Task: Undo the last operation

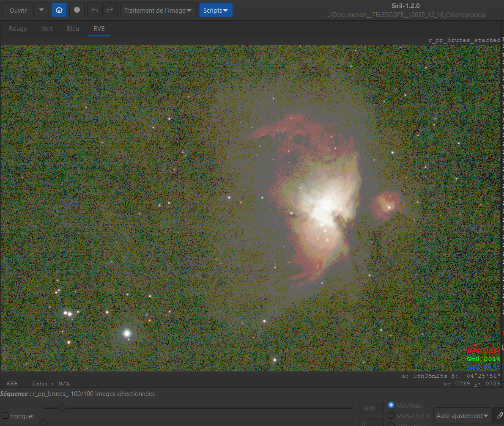Action: (95, 10)
